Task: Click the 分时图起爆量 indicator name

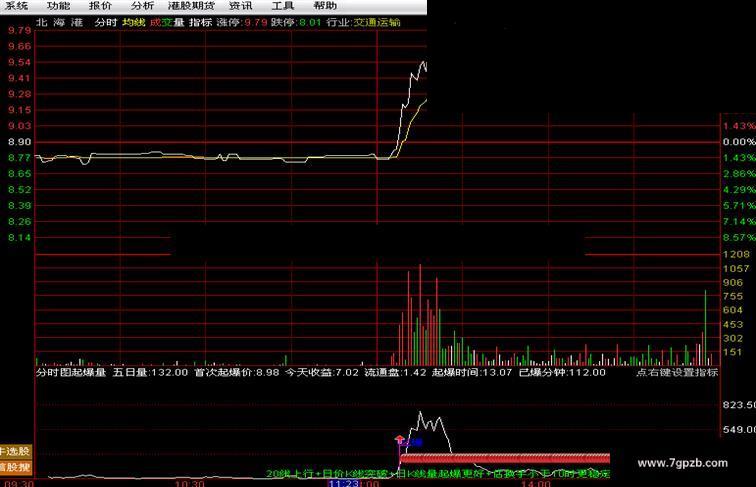Action: (71, 372)
